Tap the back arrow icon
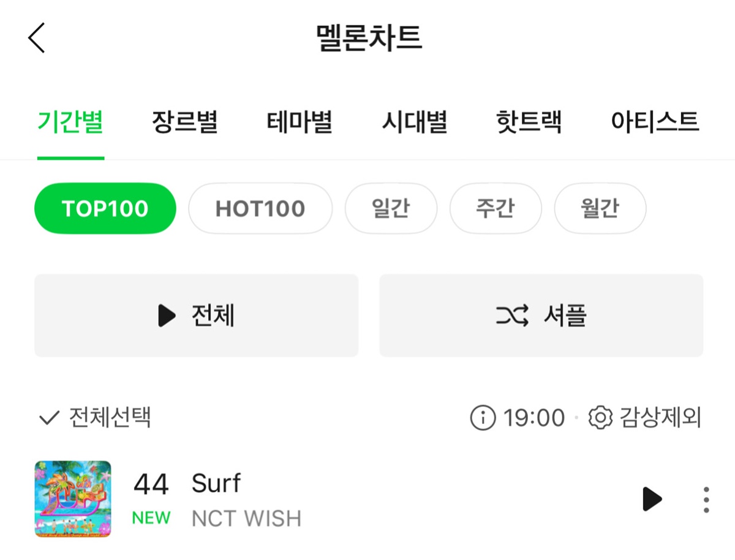The width and height of the screenshot is (735, 560). (37, 38)
